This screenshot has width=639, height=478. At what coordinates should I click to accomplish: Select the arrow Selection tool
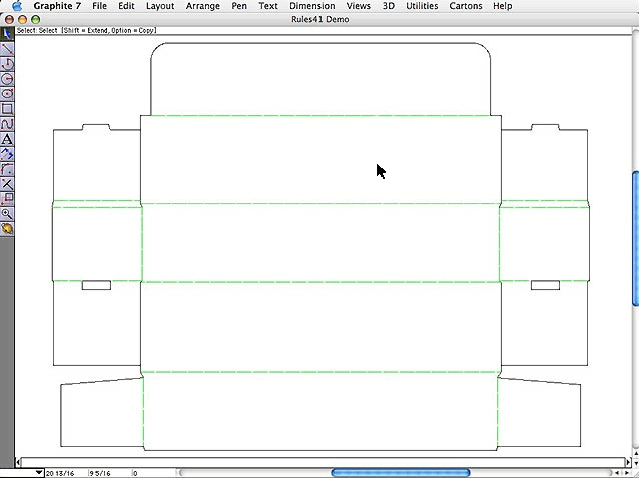tap(7, 33)
